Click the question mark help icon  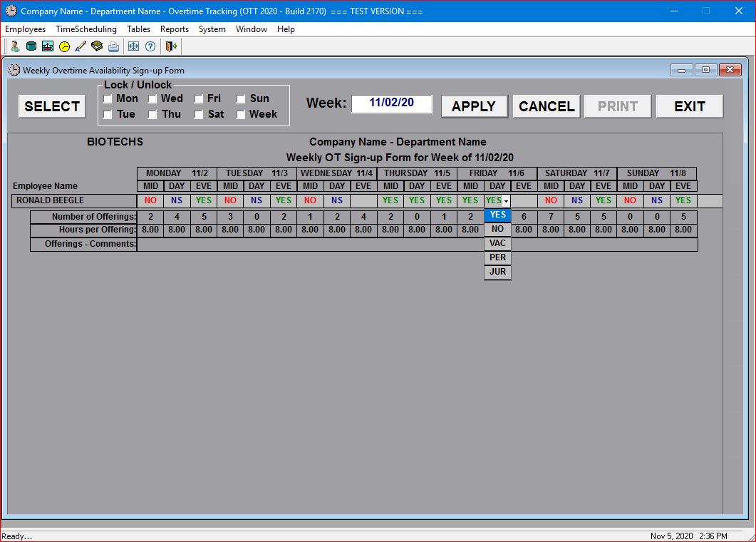tap(150, 46)
